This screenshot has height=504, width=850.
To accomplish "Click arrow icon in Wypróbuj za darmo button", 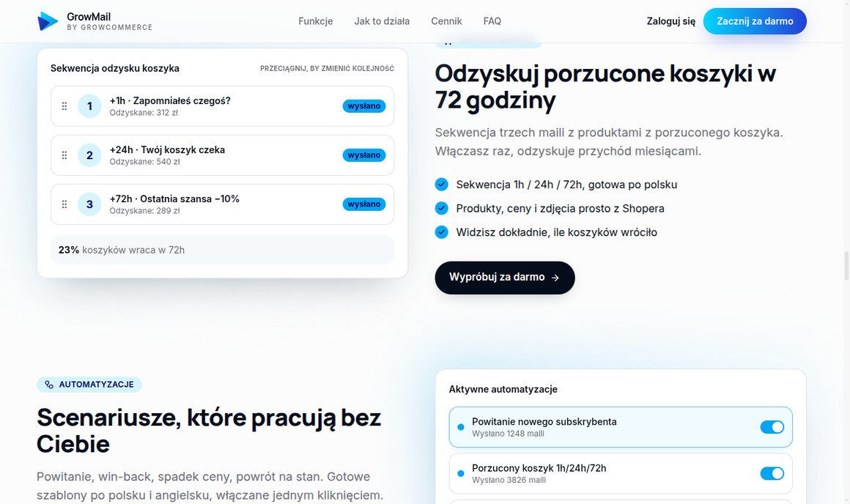I will [555, 278].
